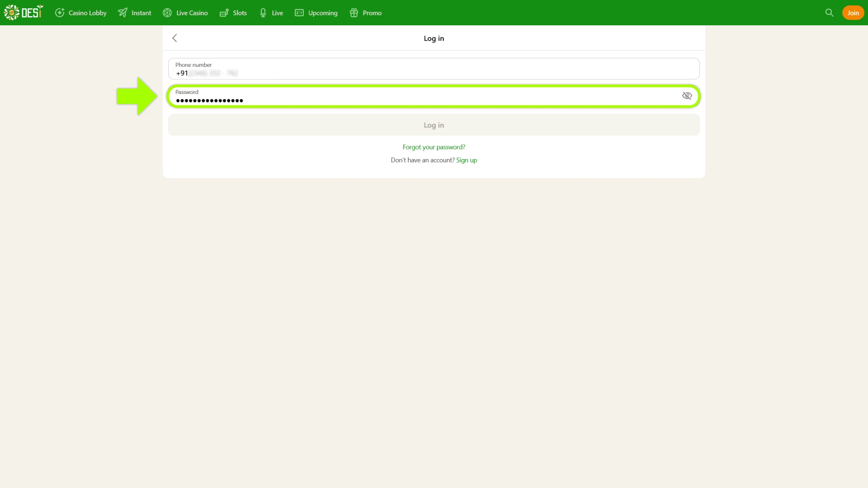The height and width of the screenshot is (488, 868).
Task: Click the Instant paper plane icon
Action: 123,13
